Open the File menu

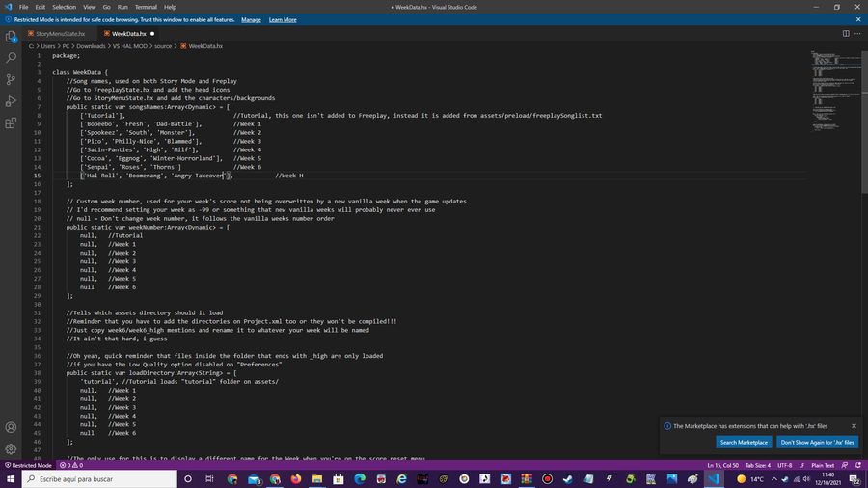pyautogui.click(x=23, y=7)
